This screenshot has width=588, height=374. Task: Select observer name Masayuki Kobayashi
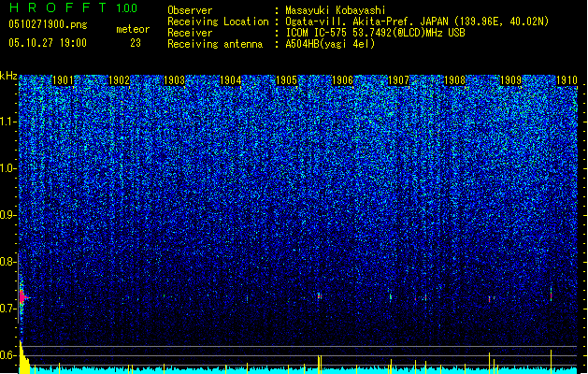pos(336,10)
